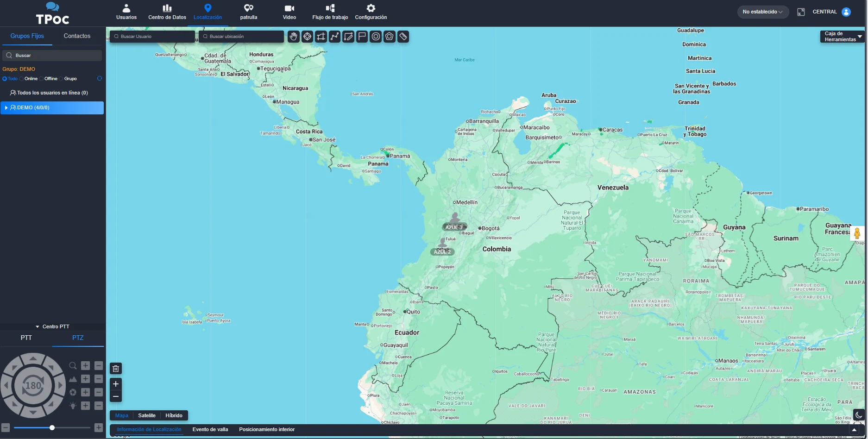This screenshot has width=868, height=439.
Task: Open CENTRAL user profile avatar
Action: 846,12
